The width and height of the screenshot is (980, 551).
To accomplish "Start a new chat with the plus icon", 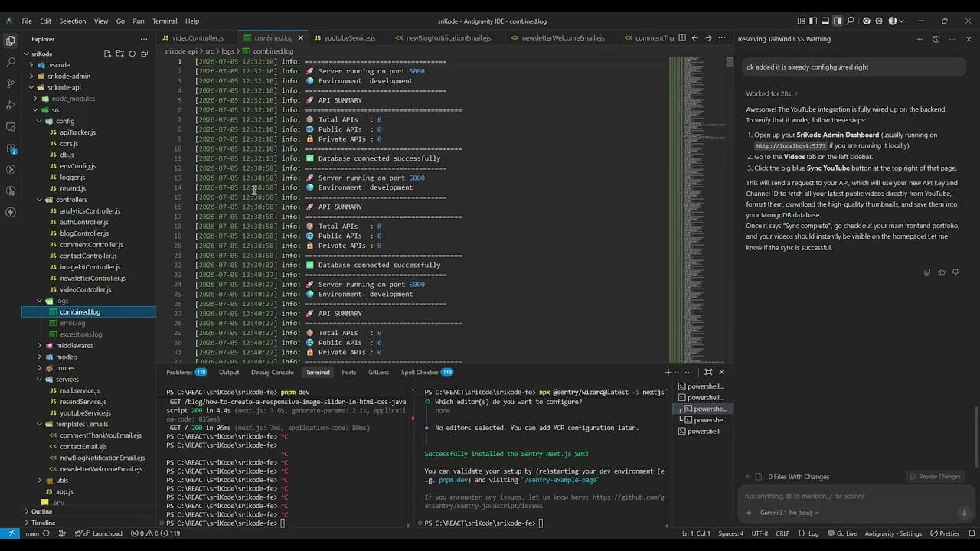I will pyautogui.click(x=920, y=39).
